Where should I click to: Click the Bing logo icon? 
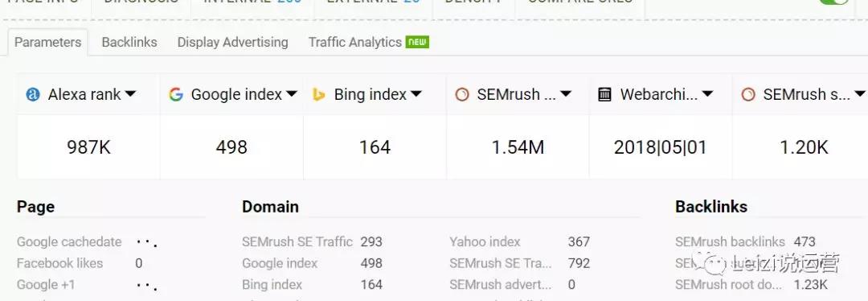click(319, 95)
